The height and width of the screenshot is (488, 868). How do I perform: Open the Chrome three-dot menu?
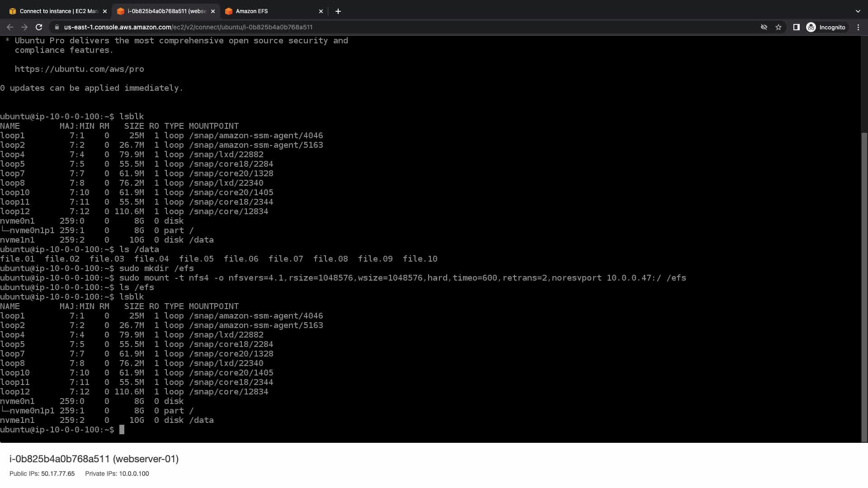click(x=858, y=27)
